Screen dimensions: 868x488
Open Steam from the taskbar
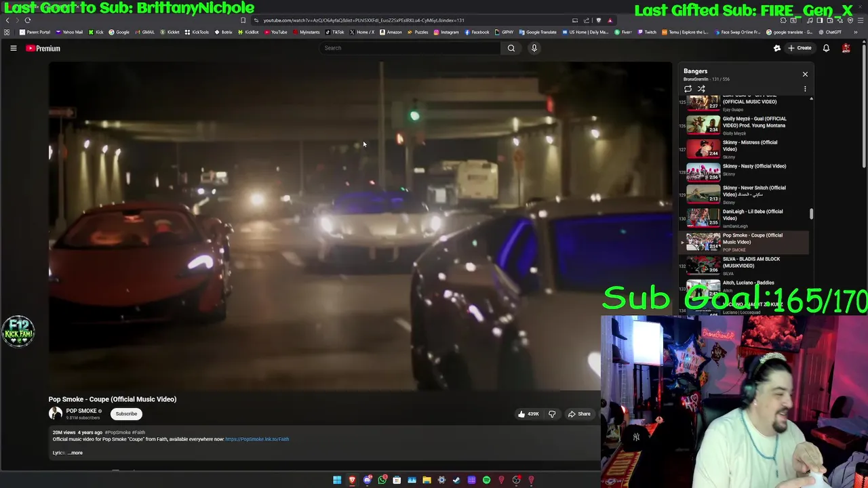[x=456, y=480]
